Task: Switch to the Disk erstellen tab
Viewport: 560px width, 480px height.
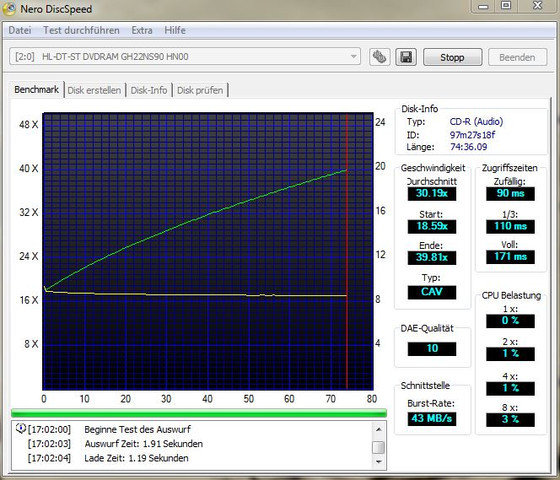Action: click(94, 90)
